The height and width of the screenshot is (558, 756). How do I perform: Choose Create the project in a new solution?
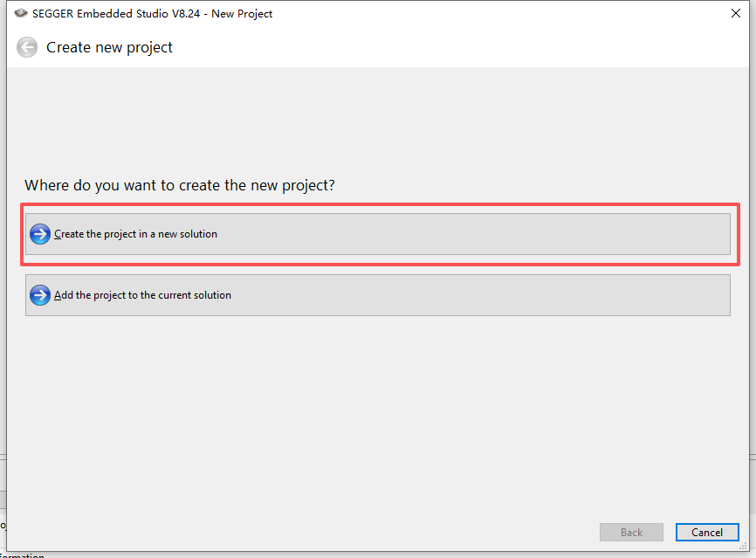(135, 234)
